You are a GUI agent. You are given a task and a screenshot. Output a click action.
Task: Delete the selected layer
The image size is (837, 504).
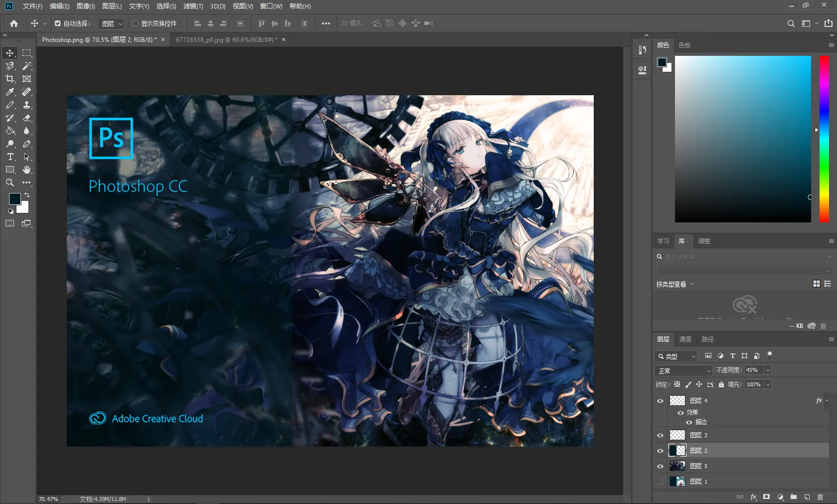pyautogui.click(x=821, y=497)
